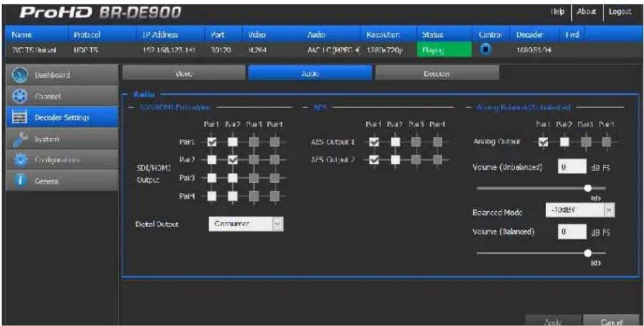This screenshot has width=644, height=326.
Task: Click the Apply button
Action: coord(553,322)
